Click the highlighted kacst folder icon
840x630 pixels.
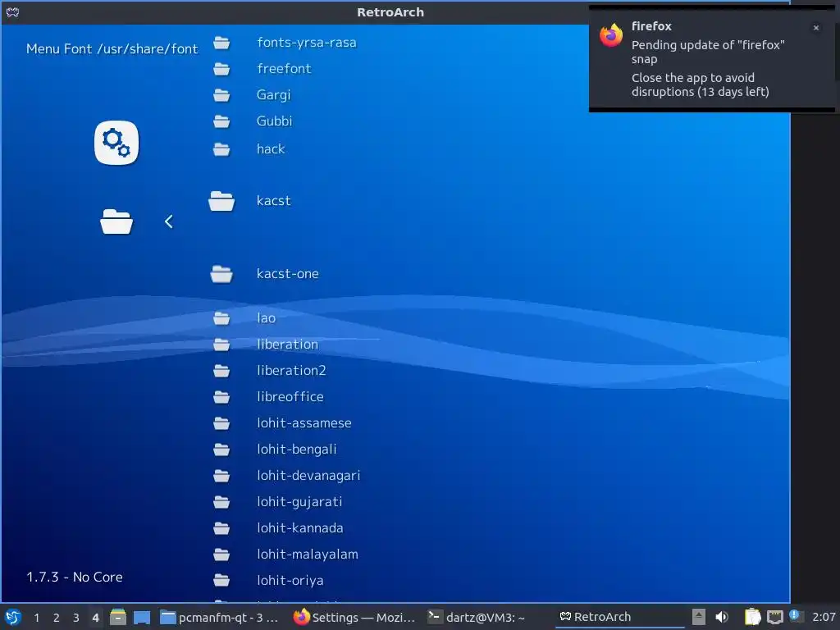tap(221, 201)
